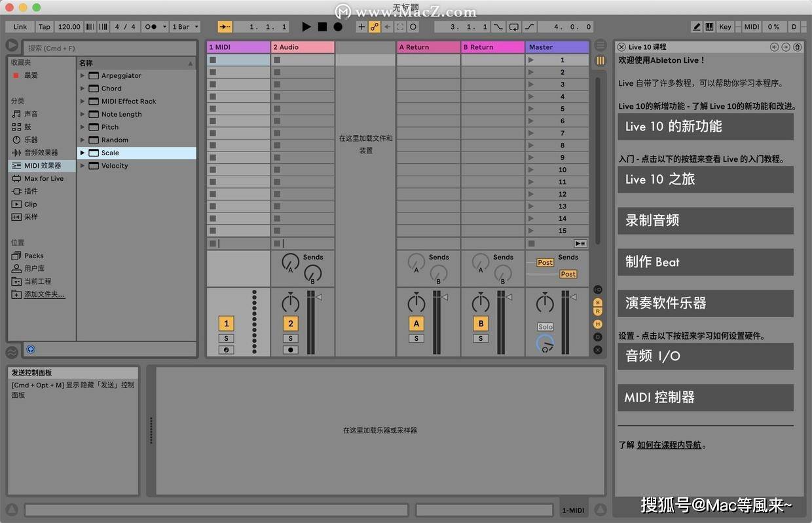Expand the Chord folder

(x=83, y=88)
